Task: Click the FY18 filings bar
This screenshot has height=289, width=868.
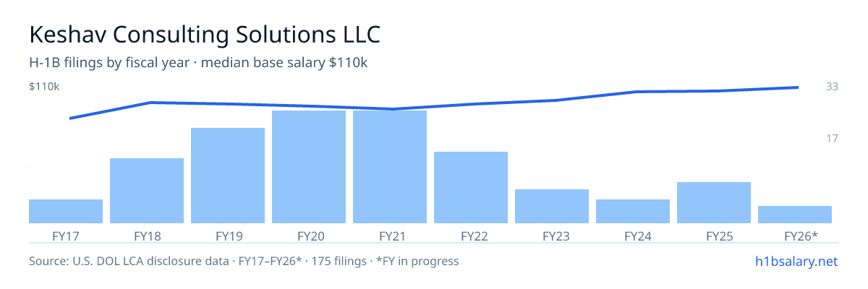Action: tap(147, 191)
